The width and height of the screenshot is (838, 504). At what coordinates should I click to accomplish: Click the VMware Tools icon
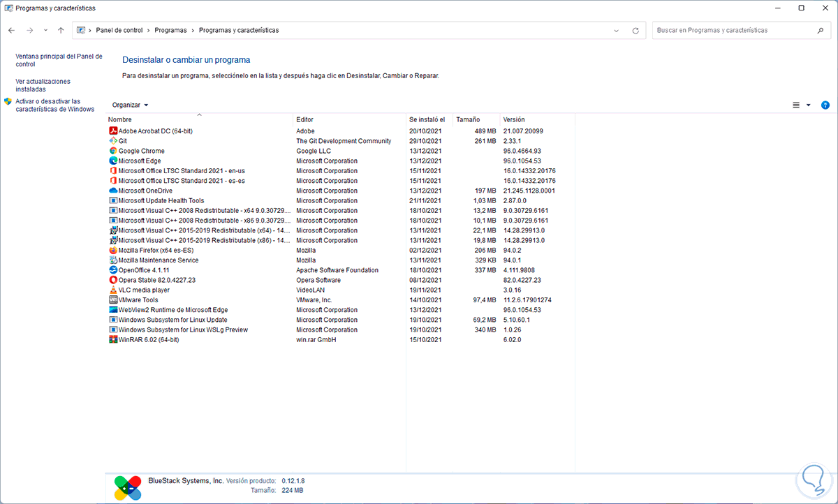113,300
